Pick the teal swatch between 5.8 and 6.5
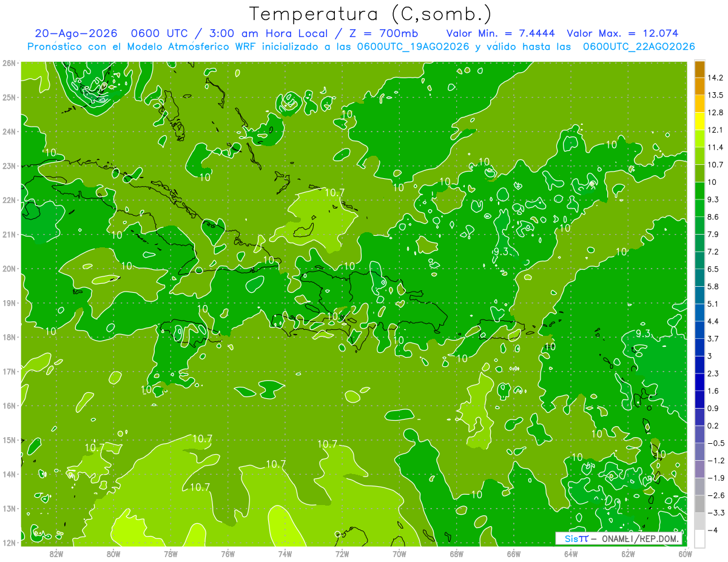The width and height of the screenshot is (728, 562). [699, 278]
